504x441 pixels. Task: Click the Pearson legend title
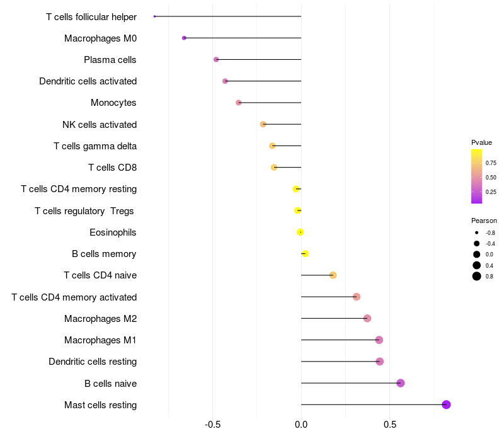point(484,220)
